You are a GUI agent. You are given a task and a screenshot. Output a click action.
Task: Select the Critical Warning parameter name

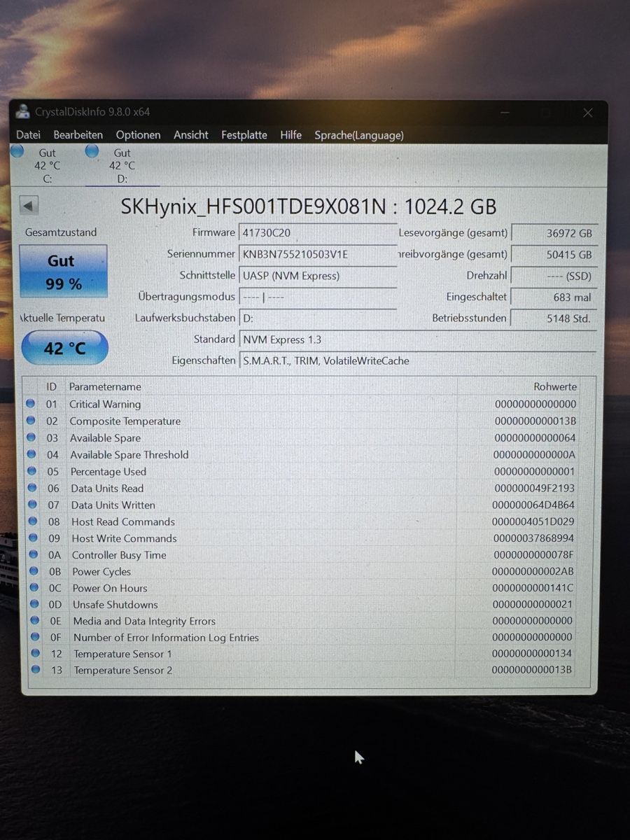point(105,404)
